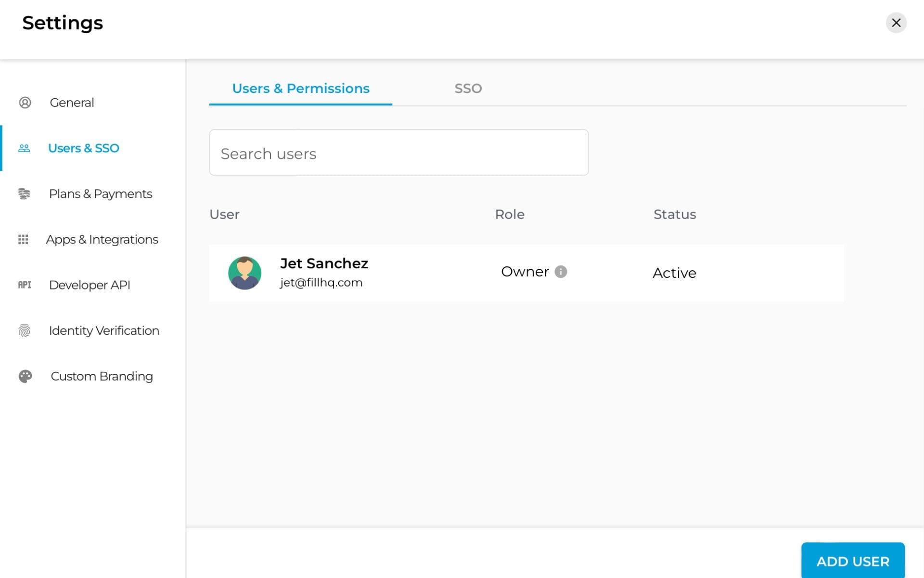The width and height of the screenshot is (924, 578).
Task: Select Users & SSO in the sidebar
Action: pyautogui.click(x=84, y=148)
